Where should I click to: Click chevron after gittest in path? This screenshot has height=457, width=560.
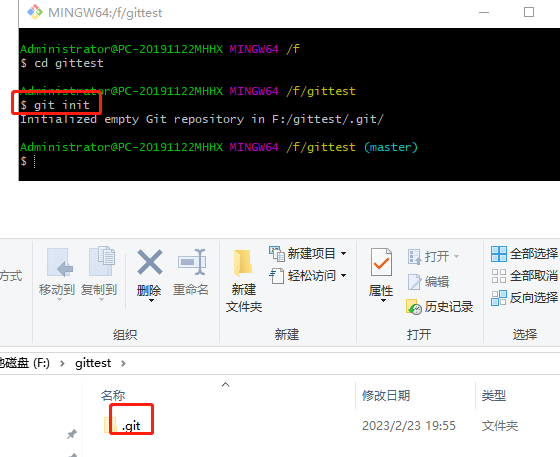tap(123, 364)
